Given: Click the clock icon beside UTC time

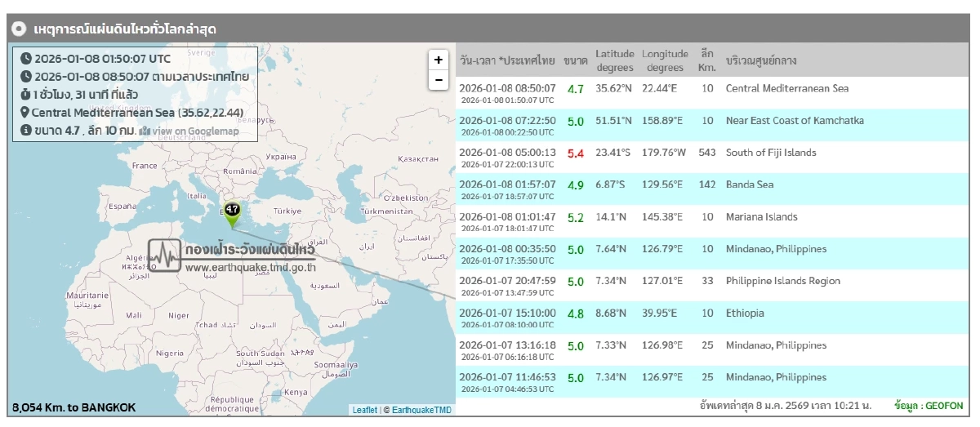Looking at the screenshot, I should tap(26, 58).
